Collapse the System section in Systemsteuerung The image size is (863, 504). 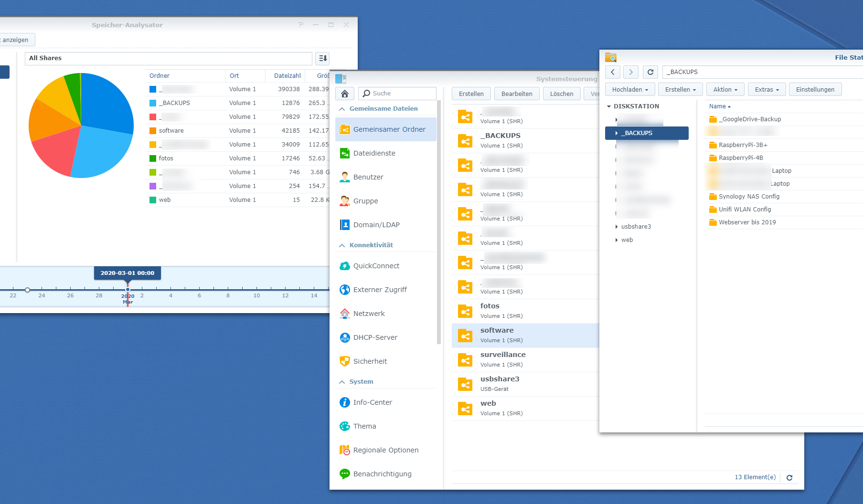pos(342,382)
